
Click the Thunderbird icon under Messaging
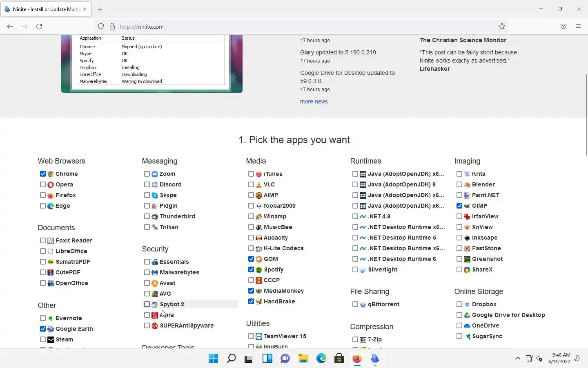[x=155, y=216]
